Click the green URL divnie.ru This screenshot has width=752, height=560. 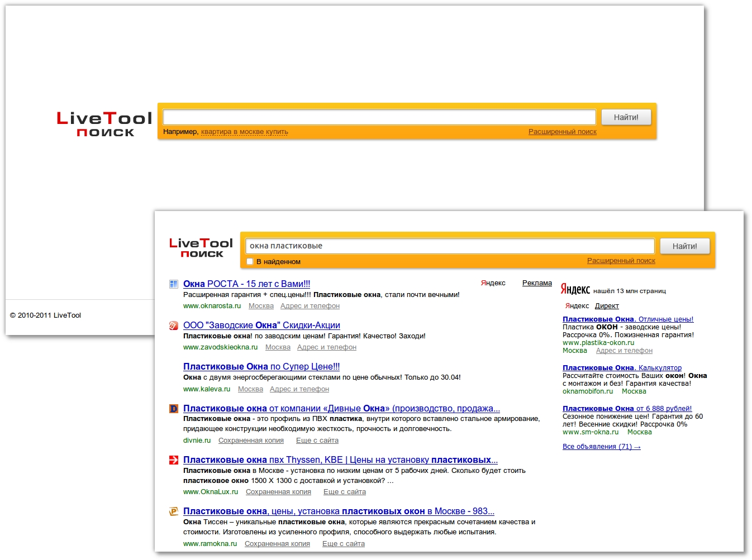(197, 441)
